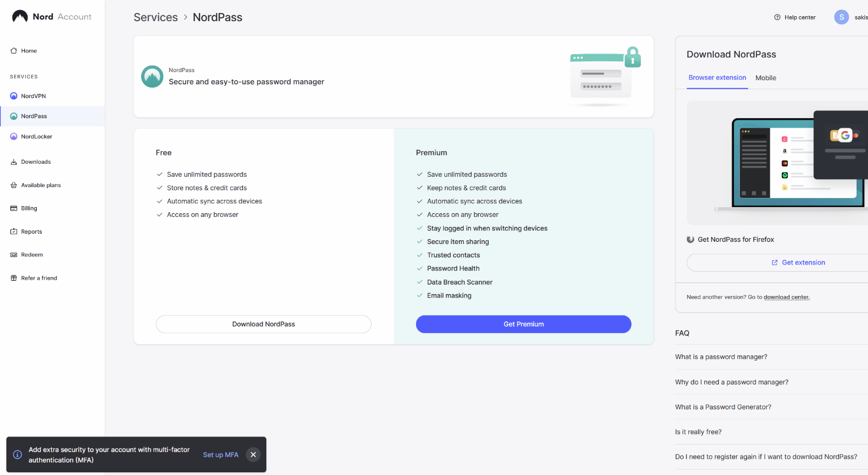Open NordVPN in the sidebar
Viewport: 868px width, 475px height.
[x=53, y=96]
